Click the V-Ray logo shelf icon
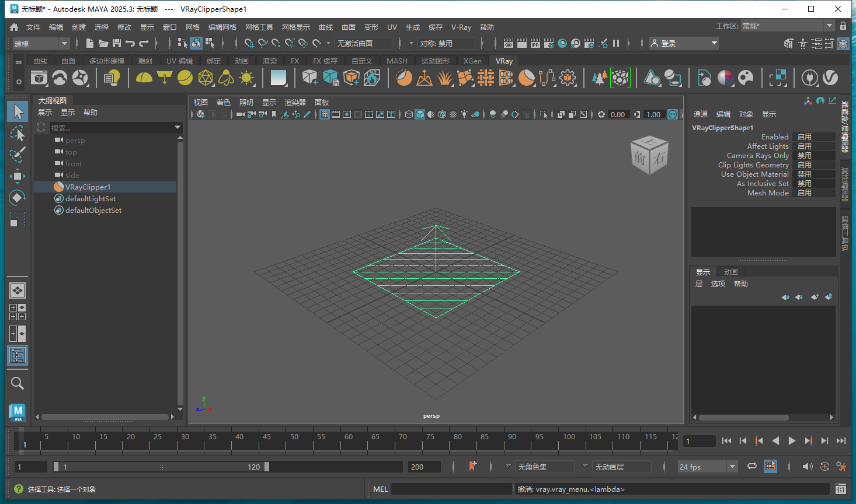The height and width of the screenshot is (504, 856). click(x=830, y=78)
